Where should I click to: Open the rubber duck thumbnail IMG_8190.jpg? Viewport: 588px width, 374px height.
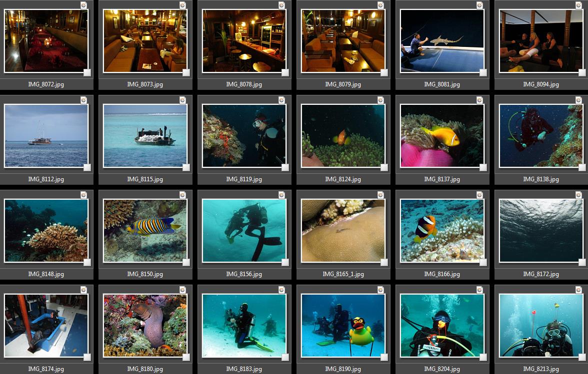tap(343, 326)
